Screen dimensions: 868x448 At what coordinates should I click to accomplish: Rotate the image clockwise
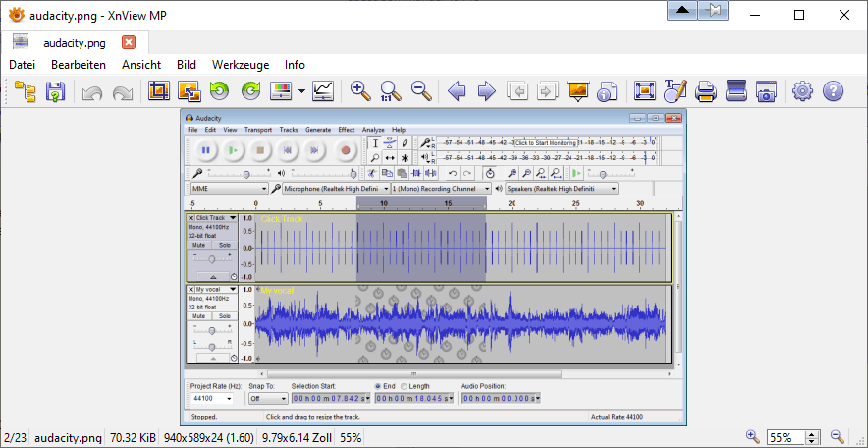point(250,91)
